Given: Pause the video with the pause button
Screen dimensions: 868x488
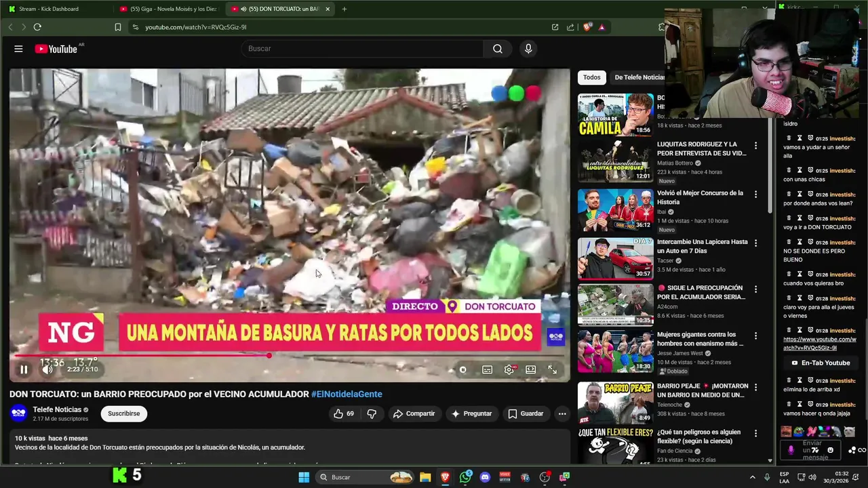Looking at the screenshot, I should point(24,369).
